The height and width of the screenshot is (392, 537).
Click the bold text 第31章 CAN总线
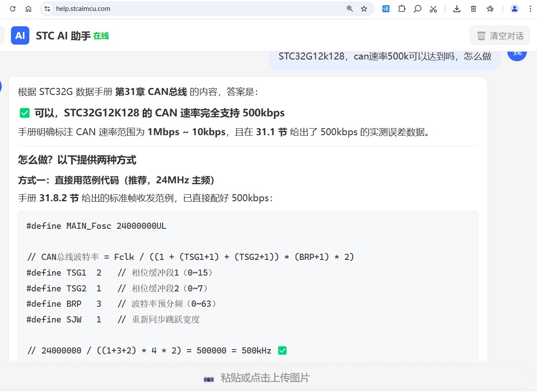(x=151, y=92)
